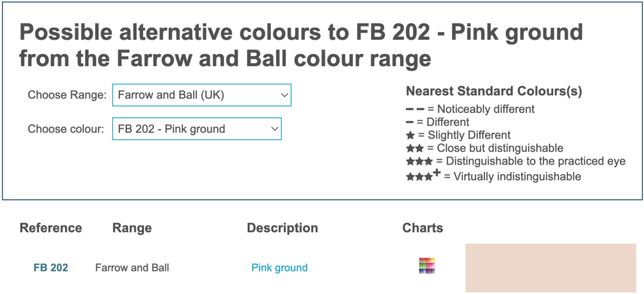Click the three-star-plus legend symbol
The width and height of the screenshot is (644, 294).
(x=423, y=175)
